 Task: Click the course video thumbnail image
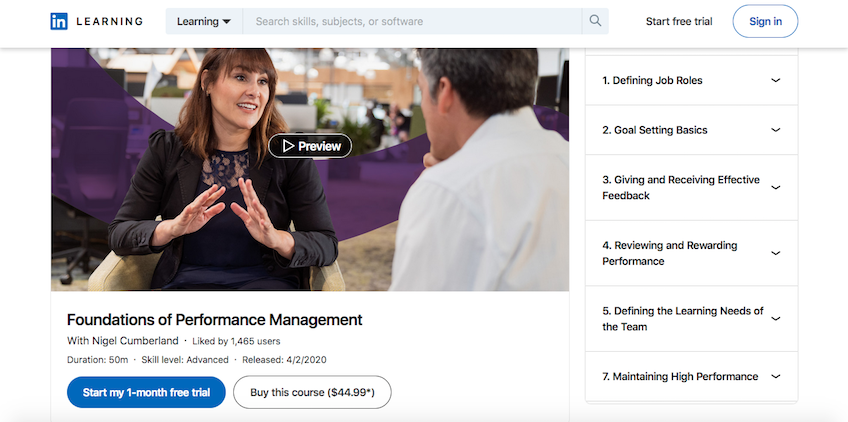[310, 169]
